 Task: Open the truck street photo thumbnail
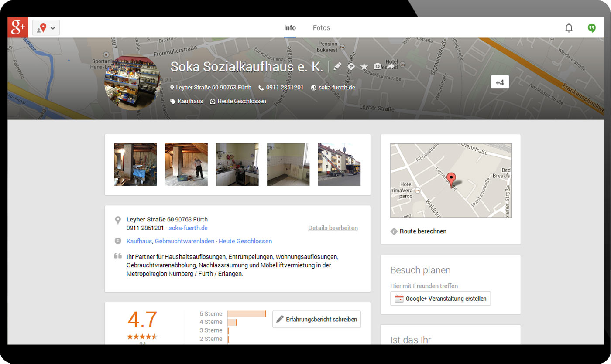[x=339, y=164]
